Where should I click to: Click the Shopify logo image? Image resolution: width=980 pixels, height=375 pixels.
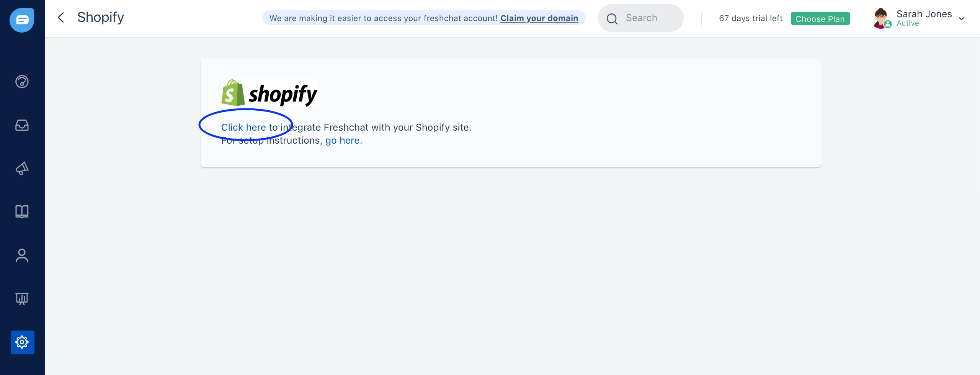(x=269, y=93)
